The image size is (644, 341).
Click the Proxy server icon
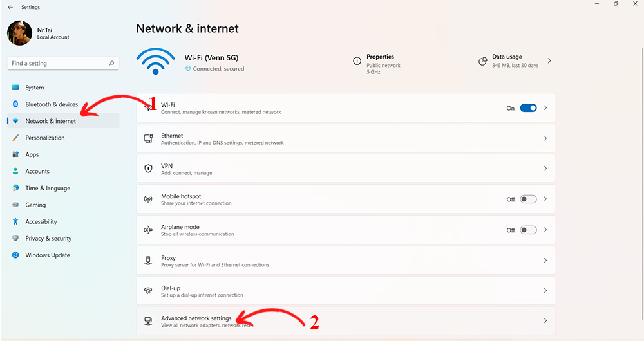pyautogui.click(x=148, y=260)
